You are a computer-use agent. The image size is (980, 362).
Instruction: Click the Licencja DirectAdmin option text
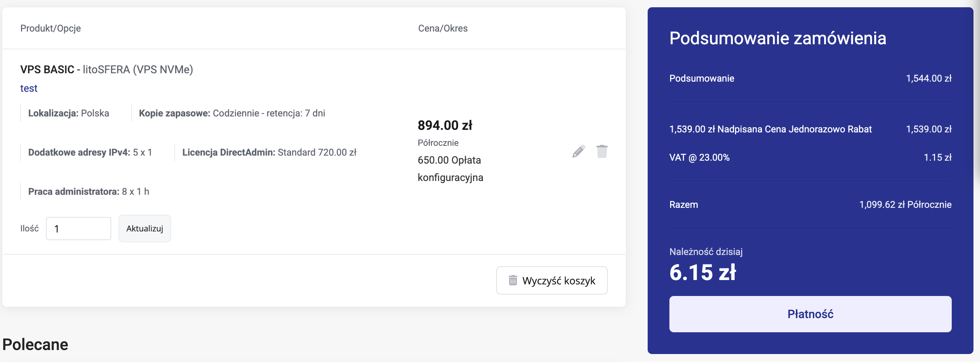tap(269, 152)
